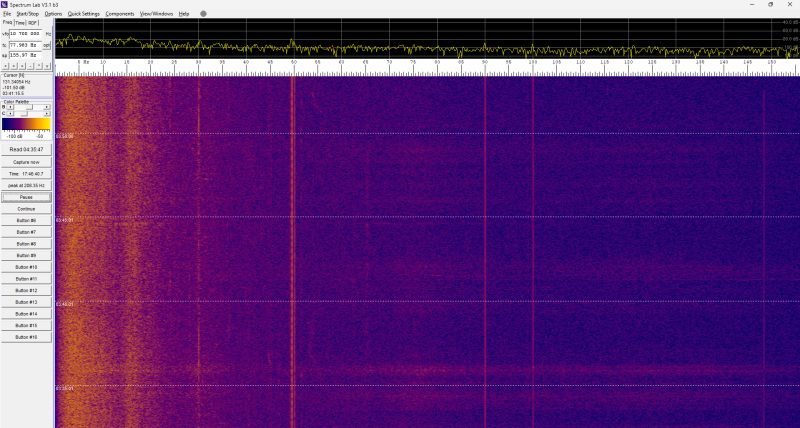Click Button #10
800x428 pixels.
tap(26, 267)
